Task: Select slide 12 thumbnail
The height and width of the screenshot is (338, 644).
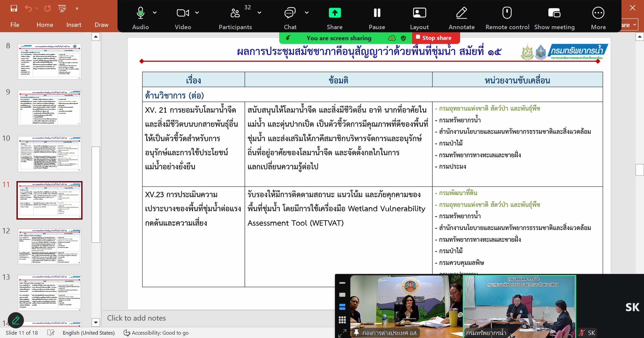Action: click(50, 246)
